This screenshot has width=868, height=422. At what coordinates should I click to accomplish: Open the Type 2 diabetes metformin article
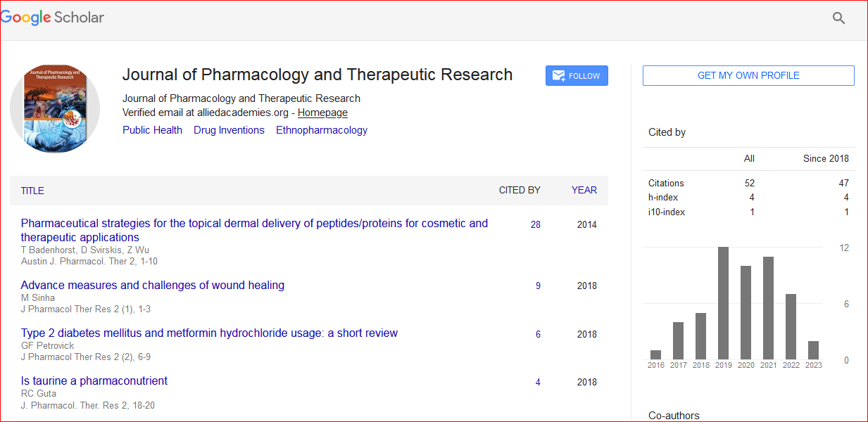click(x=209, y=333)
